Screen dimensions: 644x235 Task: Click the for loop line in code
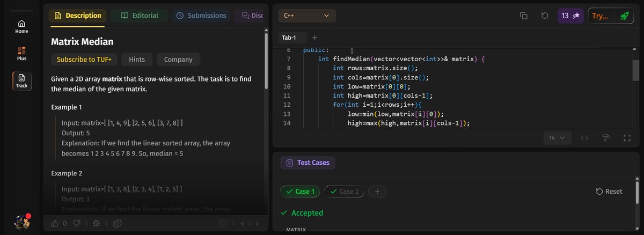pyautogui.click(x=378, y=105)
